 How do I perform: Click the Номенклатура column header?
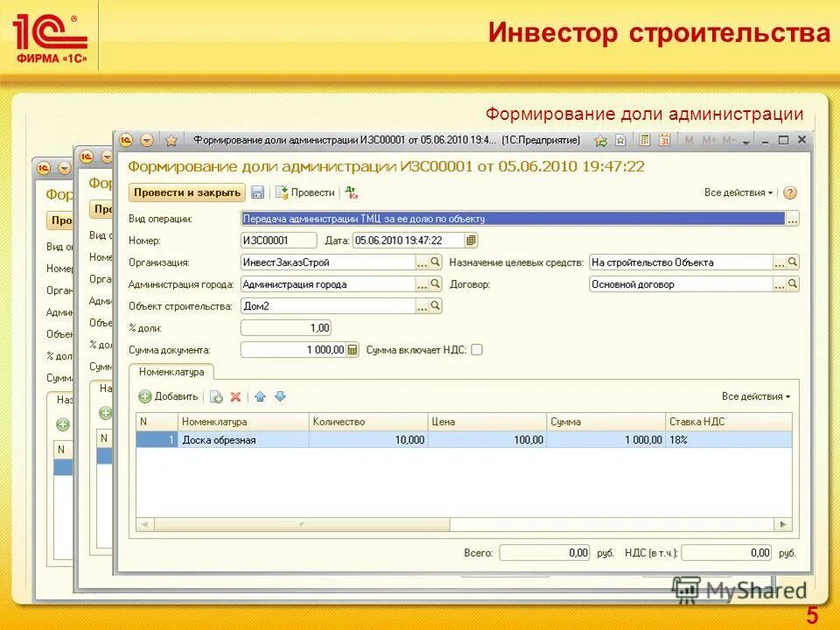click(x=244, y=422)
